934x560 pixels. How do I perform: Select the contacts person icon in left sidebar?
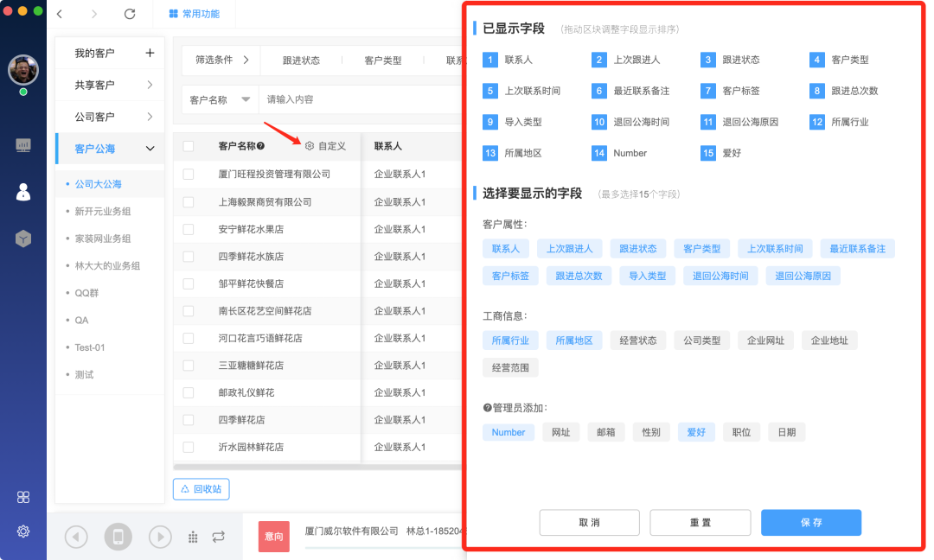click(x=23, y=192)
